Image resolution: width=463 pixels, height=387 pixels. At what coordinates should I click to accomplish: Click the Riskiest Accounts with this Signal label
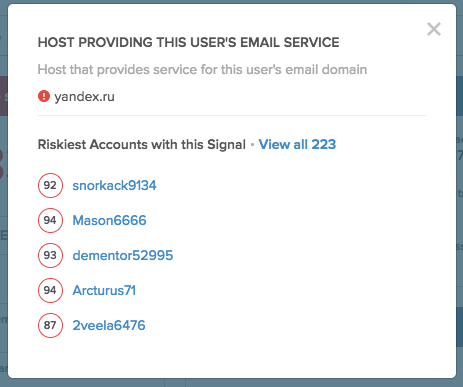[142, 144]
